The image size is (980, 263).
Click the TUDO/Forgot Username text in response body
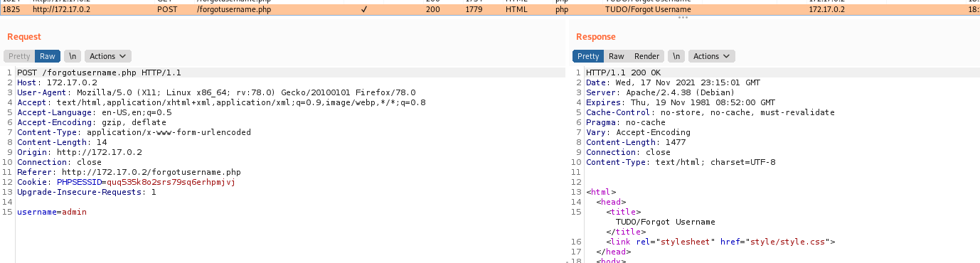point(666,222)
